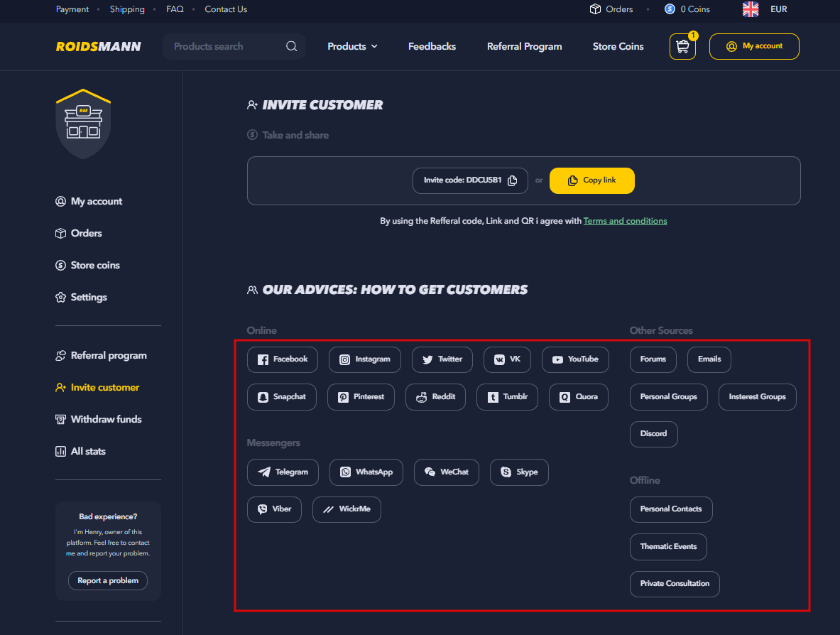Image resolution: width=840 pixels, height=635 pixels.
Task: Select Invite customer in the sidebar
Action: click(x=97, y=387)
